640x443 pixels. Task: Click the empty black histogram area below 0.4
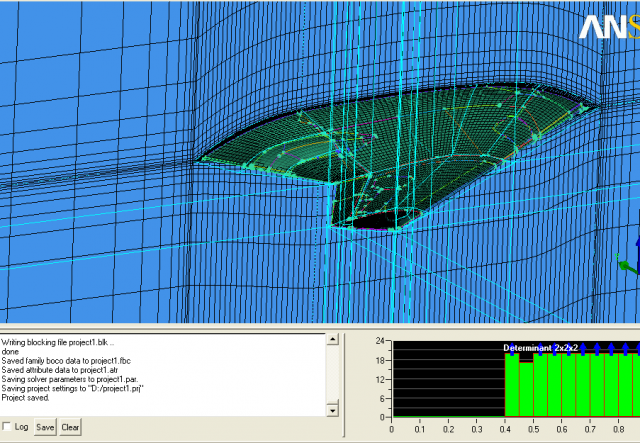447,380
